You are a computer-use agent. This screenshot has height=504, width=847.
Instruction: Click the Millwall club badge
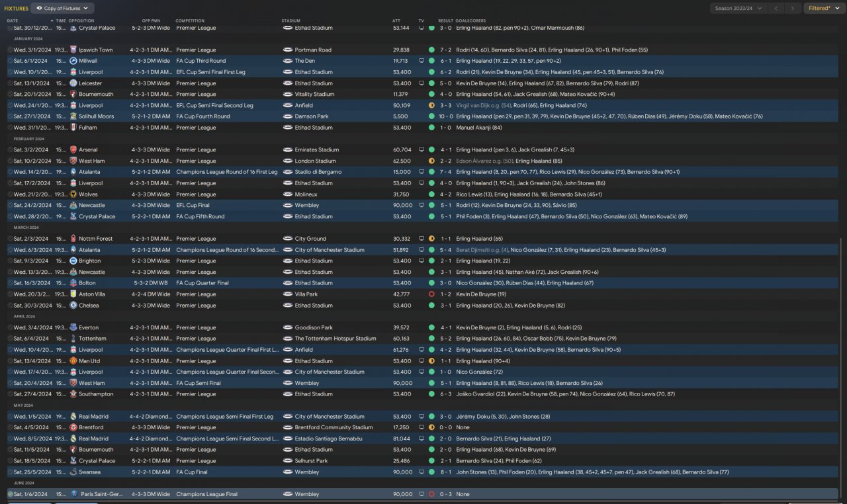pos(73,61)
